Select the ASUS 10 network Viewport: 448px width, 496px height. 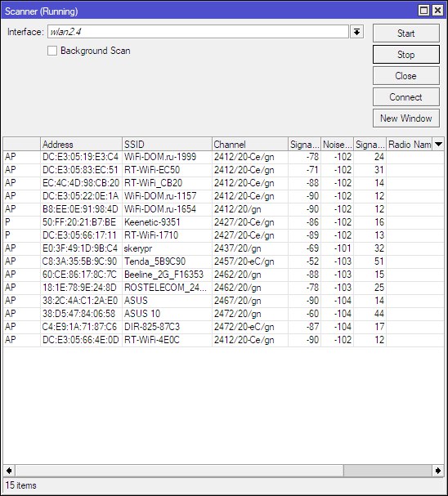click(x=224, y=314)
